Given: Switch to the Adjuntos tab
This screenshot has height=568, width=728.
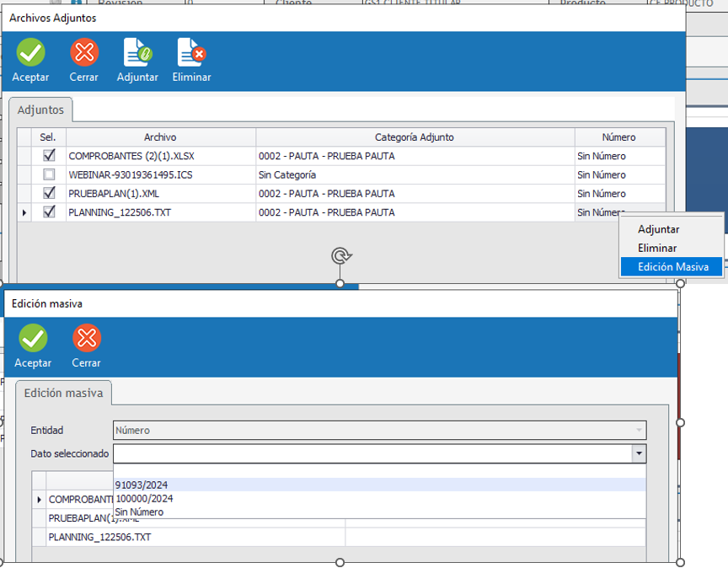Looking at the screenshot, I should 40,110.
